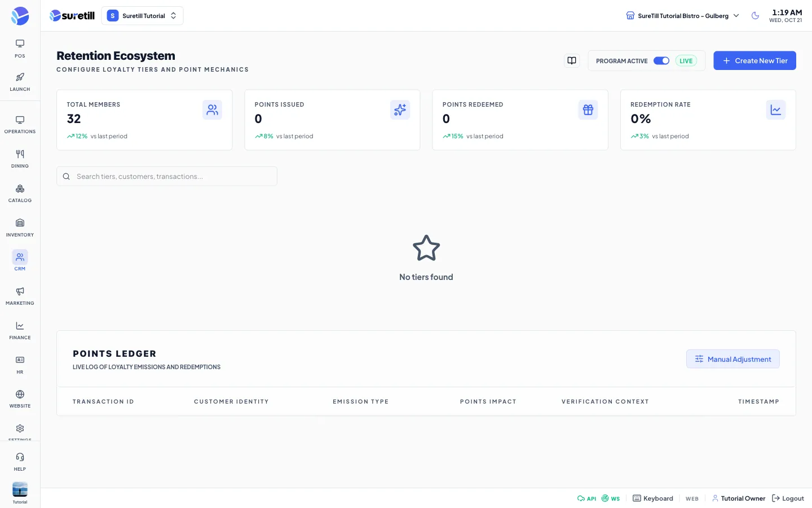Open the Dining section
The width and height of the screenshot is (812, 508).
pyautogui.click(x=20, y=159)
